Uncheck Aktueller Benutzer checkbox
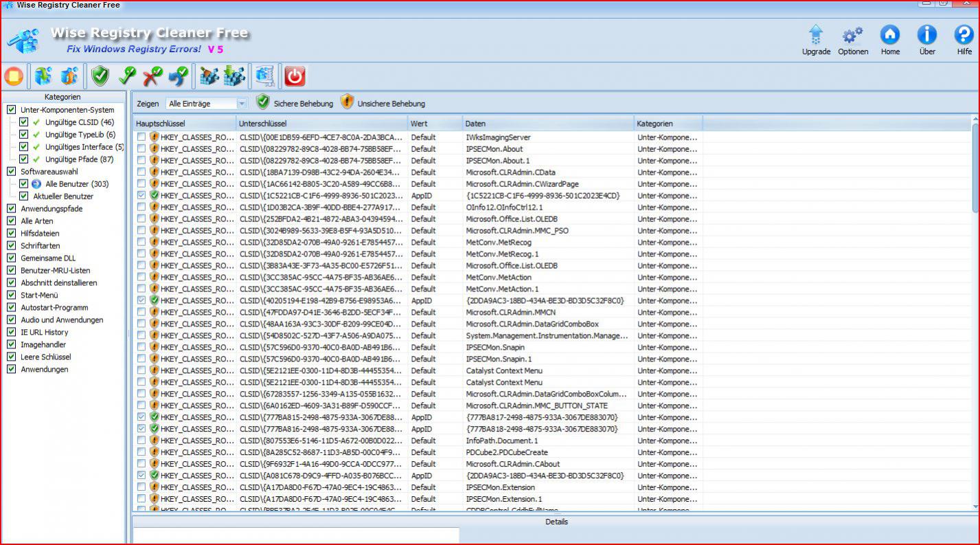Viewport: 980px width, 545px height. coord(24,196)
